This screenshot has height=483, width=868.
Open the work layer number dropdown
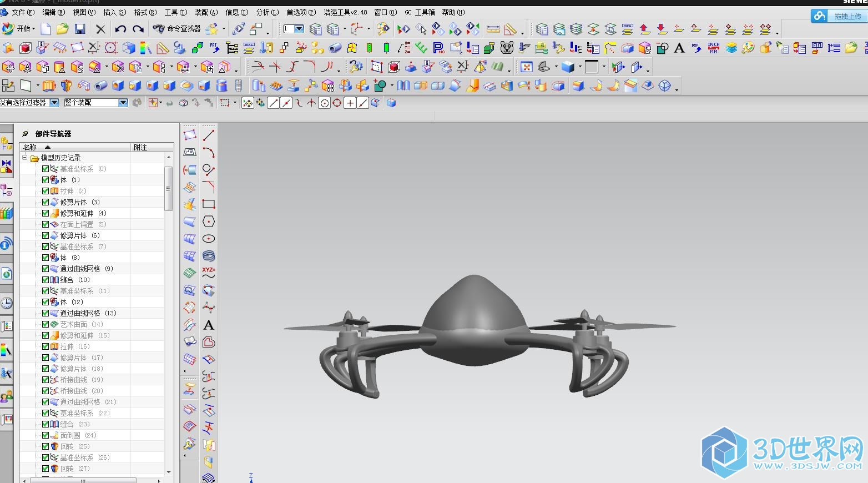(x=299, y=29)
